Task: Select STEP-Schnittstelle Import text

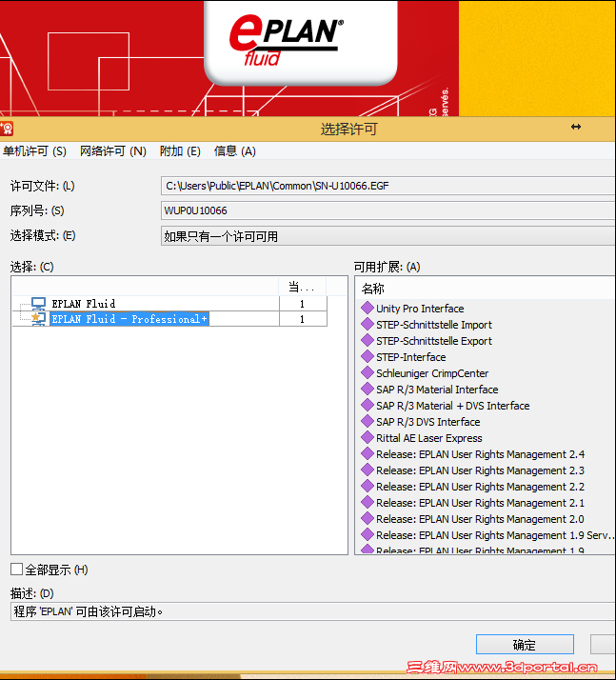Action: click(434, 325)
